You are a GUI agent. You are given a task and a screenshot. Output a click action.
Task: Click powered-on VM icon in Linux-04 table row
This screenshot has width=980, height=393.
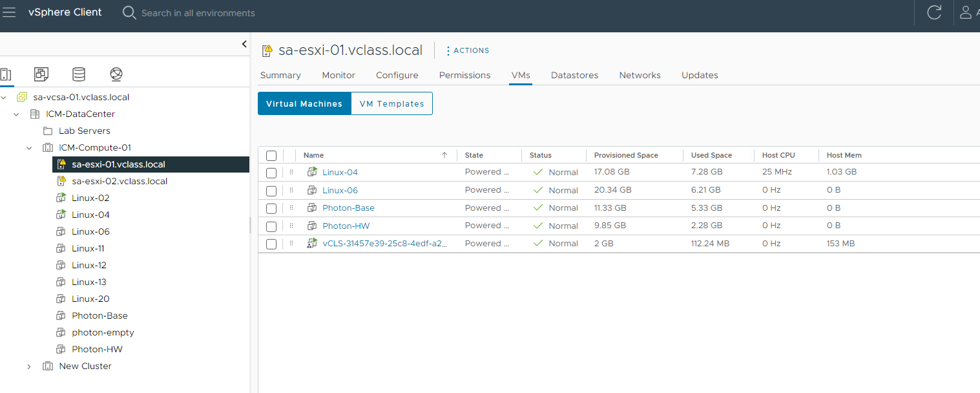click(x=313, y=172)
